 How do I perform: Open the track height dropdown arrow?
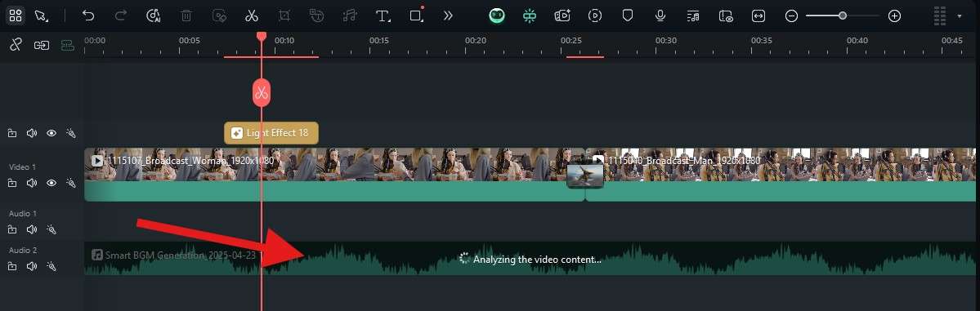click(x=960, y=16)
